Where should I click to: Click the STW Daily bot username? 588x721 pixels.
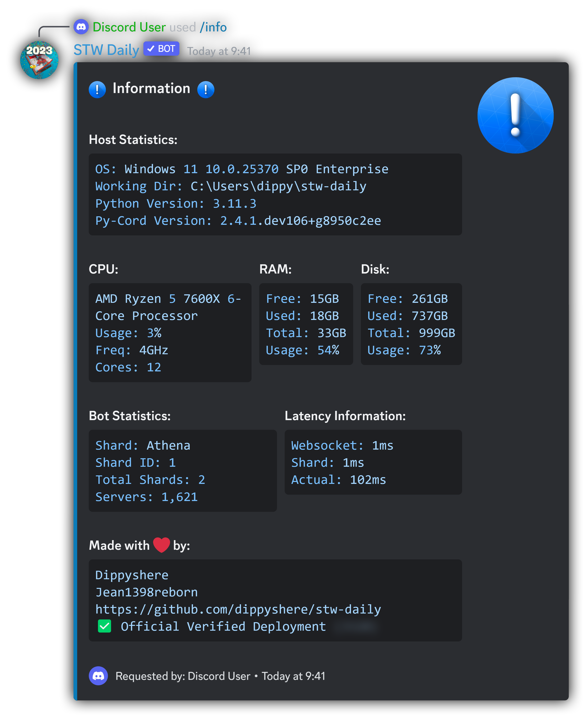(x=106, y=50)
